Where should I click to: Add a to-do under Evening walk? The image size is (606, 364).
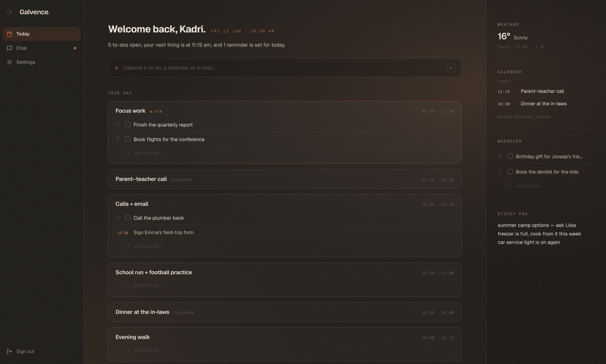148,350
